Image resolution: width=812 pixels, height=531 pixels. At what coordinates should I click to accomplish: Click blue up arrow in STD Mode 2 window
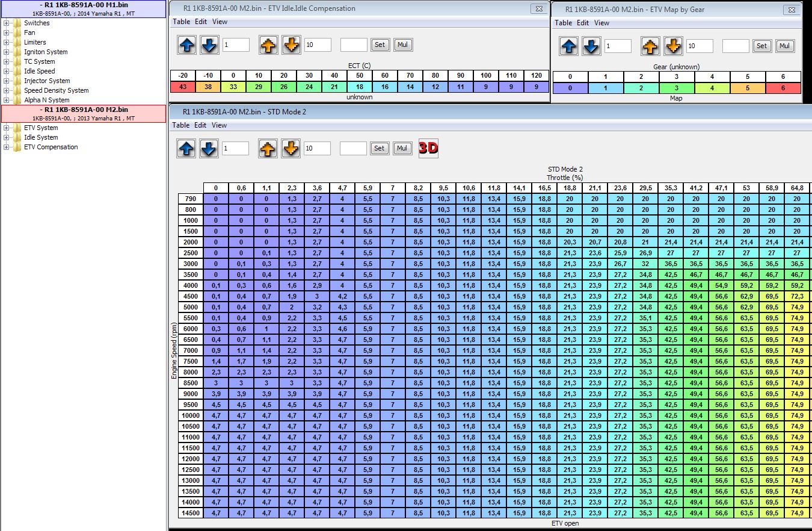[187, 149]
